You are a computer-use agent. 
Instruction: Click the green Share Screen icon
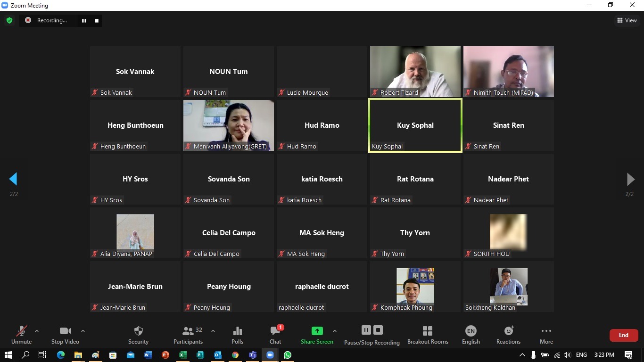[317, 331]
